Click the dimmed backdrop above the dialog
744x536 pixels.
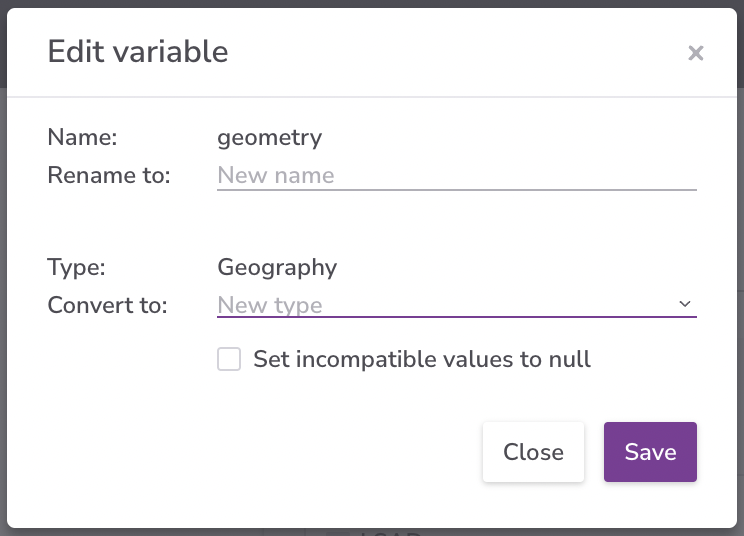(x=372, y=4)
